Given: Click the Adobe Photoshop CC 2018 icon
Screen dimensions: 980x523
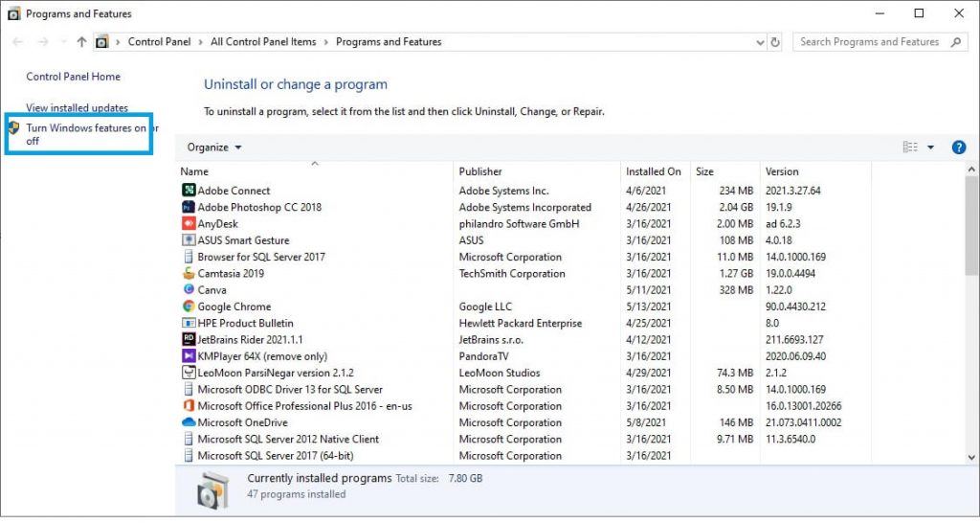Looking at the screenshot, I should click(189, 207).
